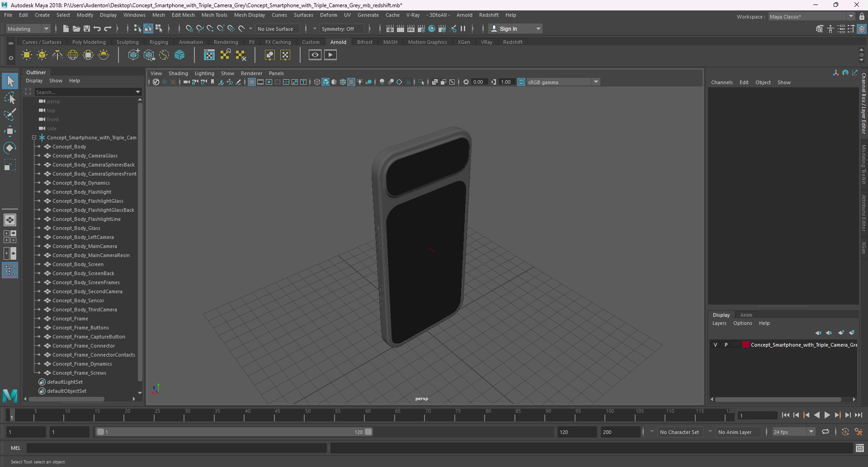Select the arrow Select tool in toolbox
The width and height of the screenshot is (868, 467).
(10, 81)
